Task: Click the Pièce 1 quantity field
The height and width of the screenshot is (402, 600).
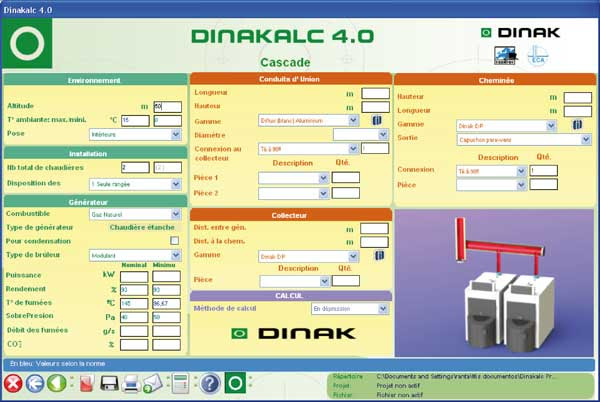Action: point(346,177)
